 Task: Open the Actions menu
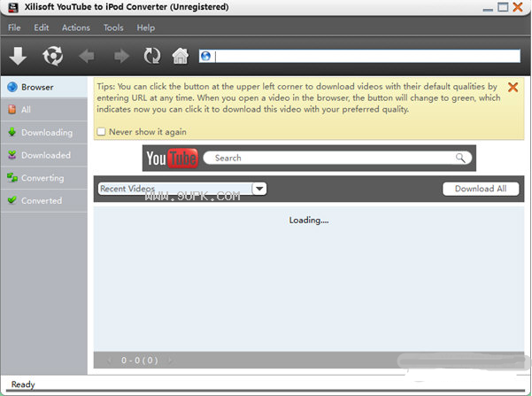tap(76, 27)
